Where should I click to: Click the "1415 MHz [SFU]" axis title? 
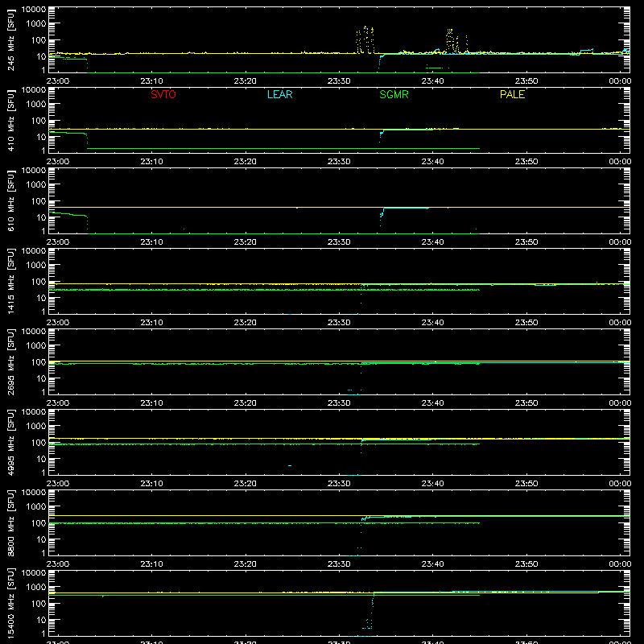coord(11,281)
